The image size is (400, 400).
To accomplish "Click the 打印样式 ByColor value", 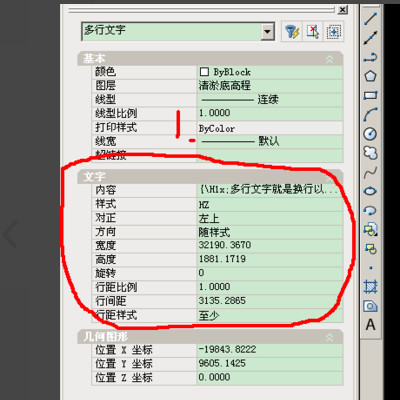I will tap(270, 128).
